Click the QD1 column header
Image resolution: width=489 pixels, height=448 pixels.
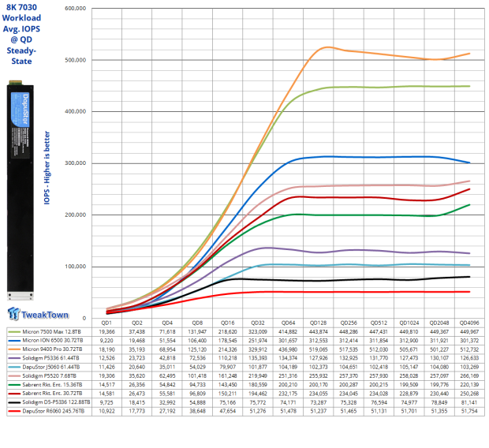point(106,323)
